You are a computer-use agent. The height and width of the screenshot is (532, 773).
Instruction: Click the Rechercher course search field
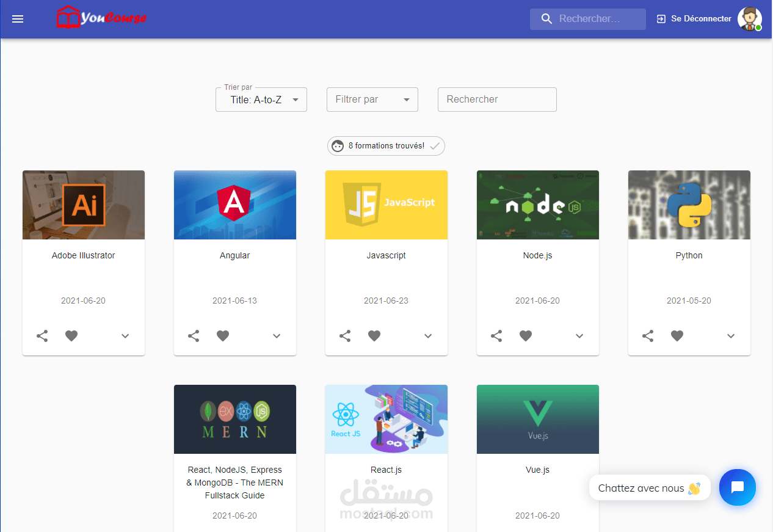click(496, 100)
